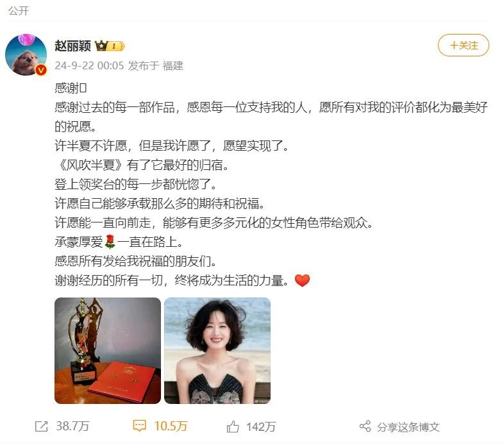Click the orange V verified badge
504x445 pixels.
[x=41, y=69]
